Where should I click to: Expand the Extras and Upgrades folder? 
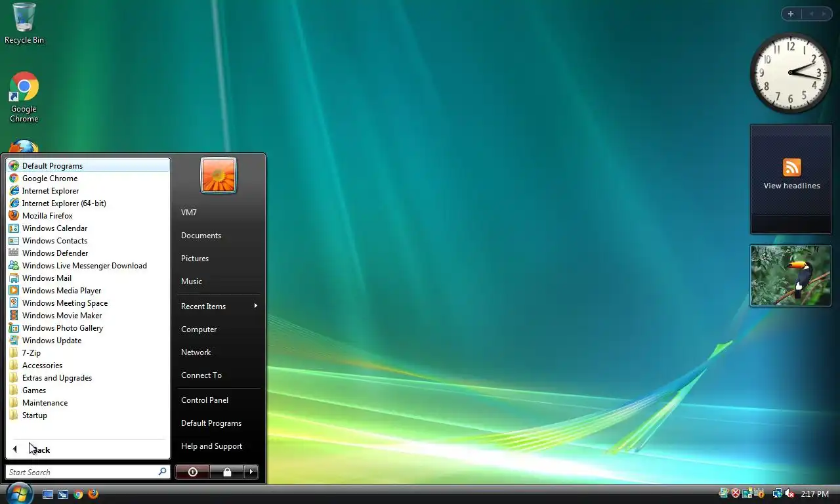click(88, 378)
